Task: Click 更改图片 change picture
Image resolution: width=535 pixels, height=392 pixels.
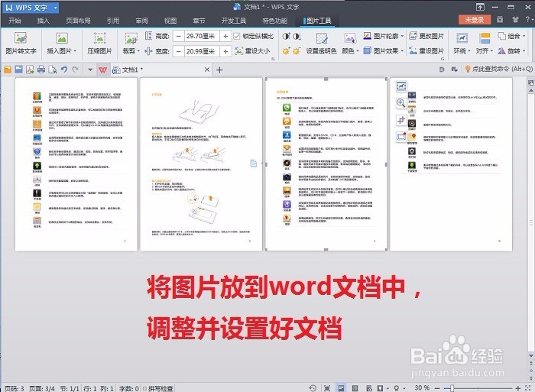Action: 426,36
